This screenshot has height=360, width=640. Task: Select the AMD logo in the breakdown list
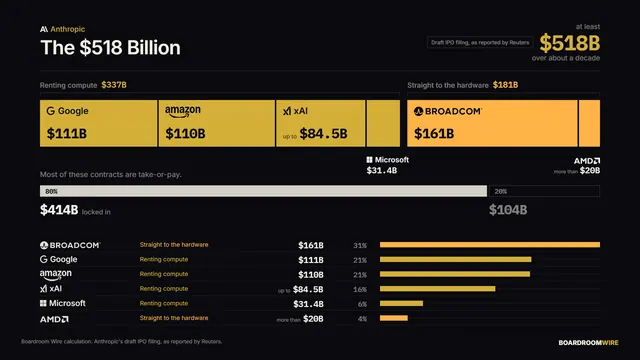coord(54,319)
